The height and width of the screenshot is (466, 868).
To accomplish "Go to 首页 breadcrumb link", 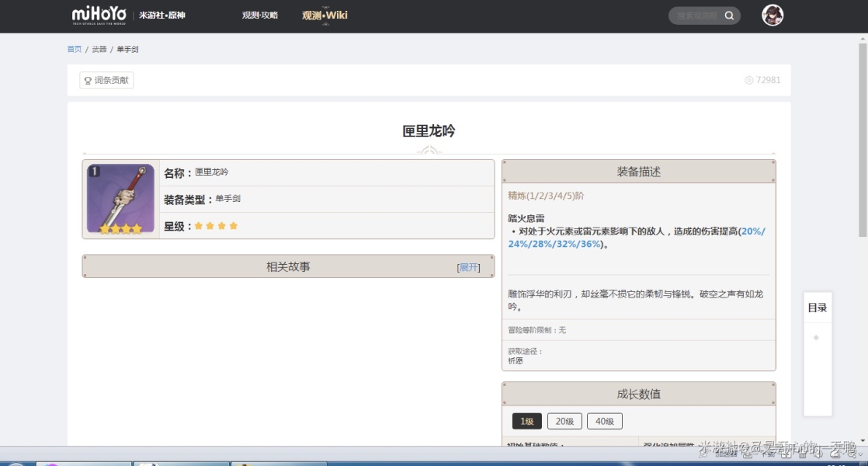I will point(75,49).
